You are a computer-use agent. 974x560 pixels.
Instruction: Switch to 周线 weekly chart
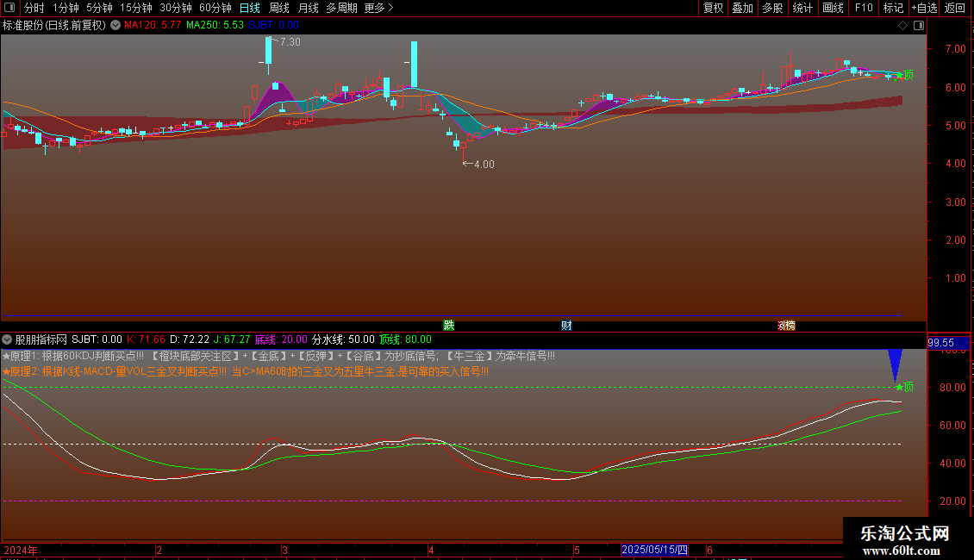point(279,8)
